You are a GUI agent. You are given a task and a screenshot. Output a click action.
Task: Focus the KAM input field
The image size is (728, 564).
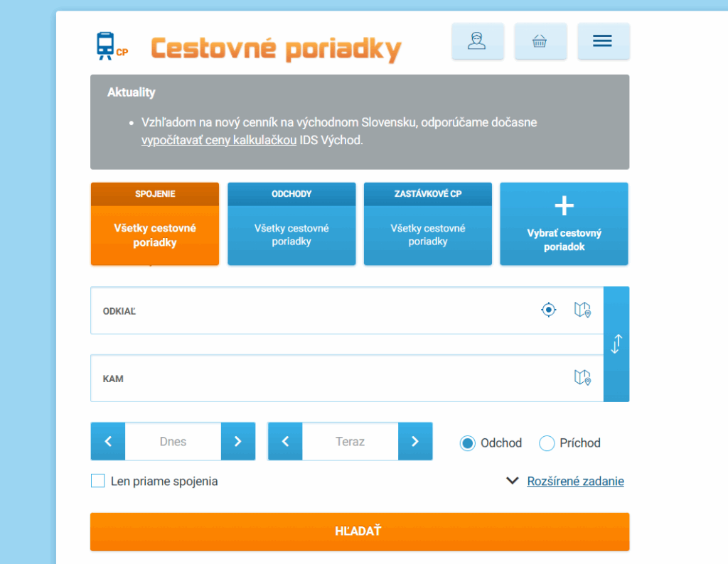pyautogui.click(x=347, y=378)
